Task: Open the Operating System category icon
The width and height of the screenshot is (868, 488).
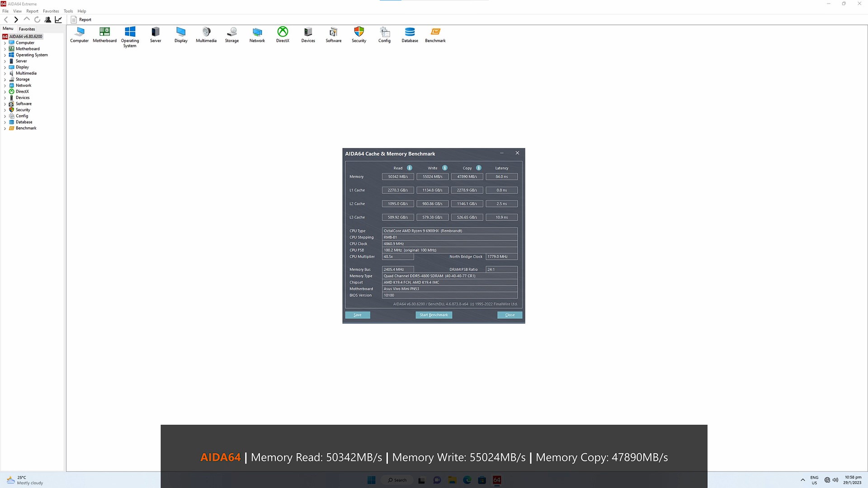Action: click(x=130, y=37)
